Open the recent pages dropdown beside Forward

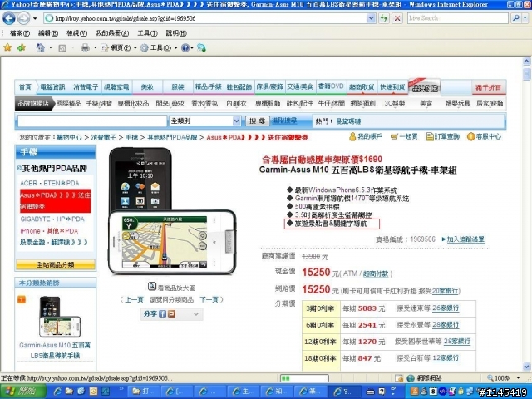pyautogui.click(x=35, y=18)
